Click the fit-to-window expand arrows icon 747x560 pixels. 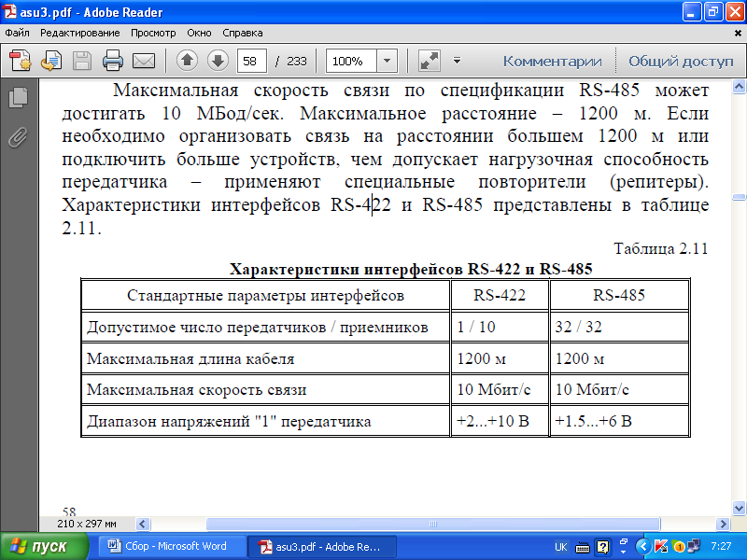pyautogui.click(x=430, y=61)
